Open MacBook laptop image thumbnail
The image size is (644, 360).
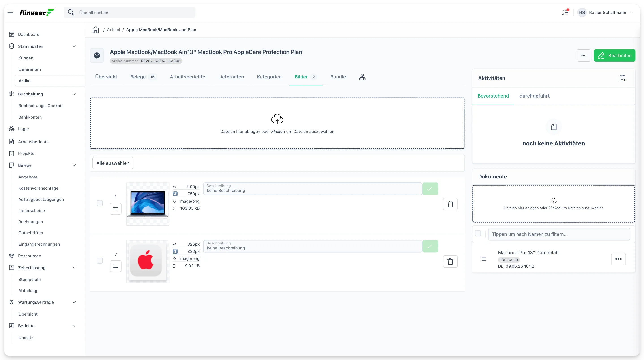pyautogui.click(x=148, y=204)
